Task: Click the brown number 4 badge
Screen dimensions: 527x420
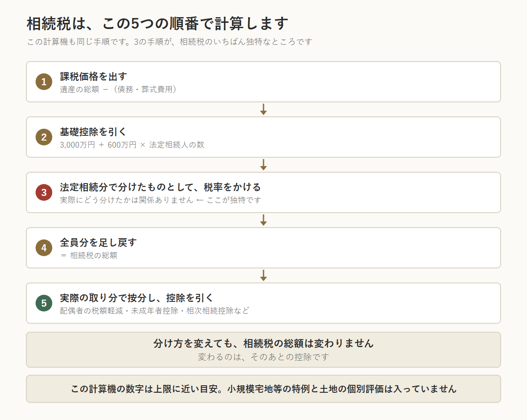Action: point(44,248)
